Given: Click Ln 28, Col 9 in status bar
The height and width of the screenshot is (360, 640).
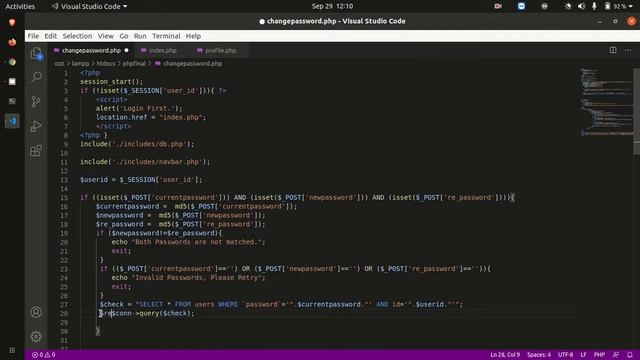Looking at the screenshot, I should (x=505, y=355).
